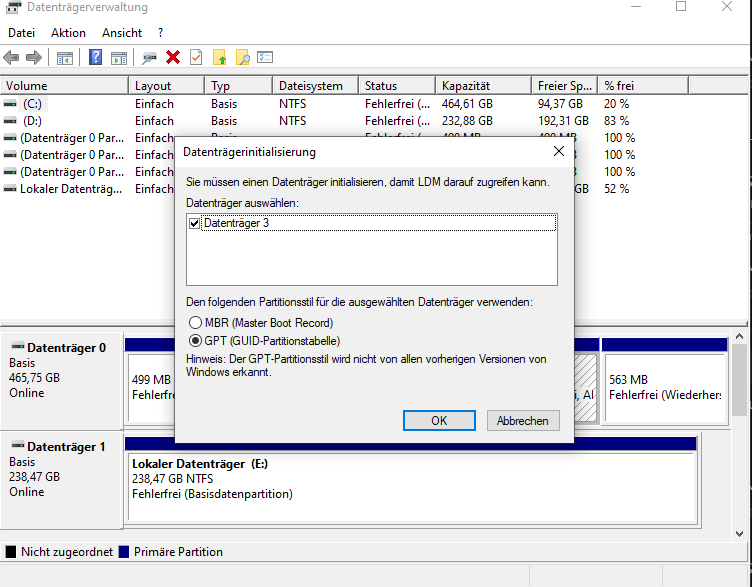
Task: Click the 192,31 GB free space cell
Action: point(564,121)
